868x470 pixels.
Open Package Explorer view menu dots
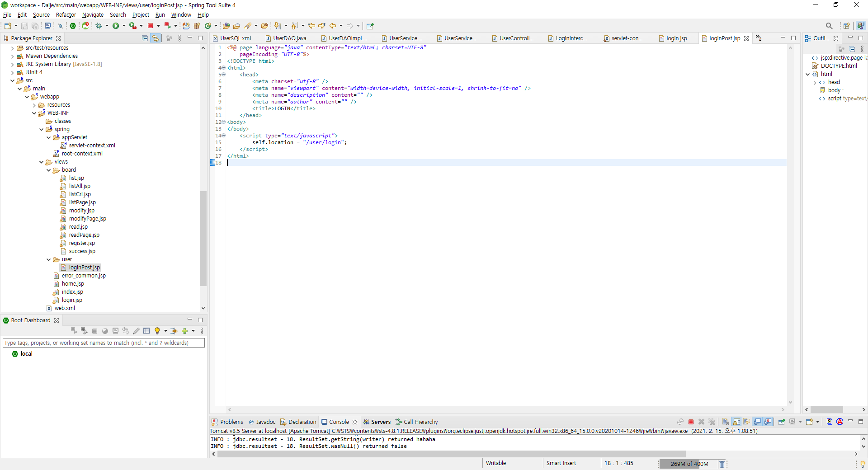tap(179, 38)
